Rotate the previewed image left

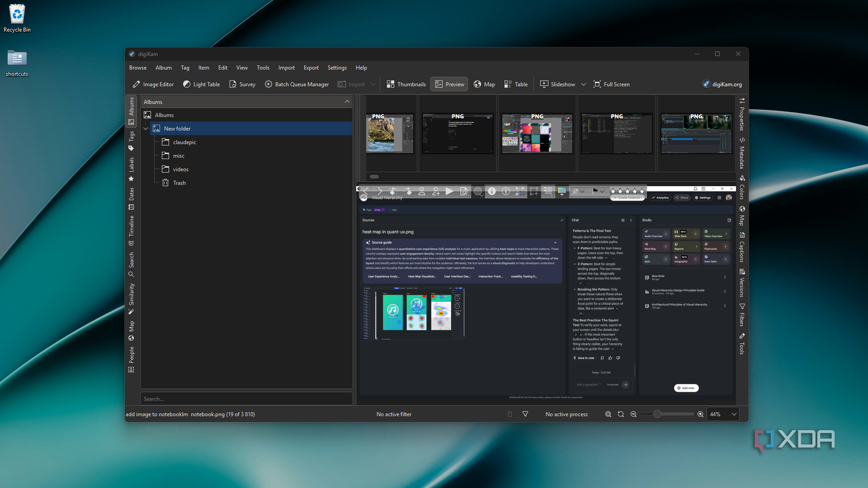(x=393, y=191)
